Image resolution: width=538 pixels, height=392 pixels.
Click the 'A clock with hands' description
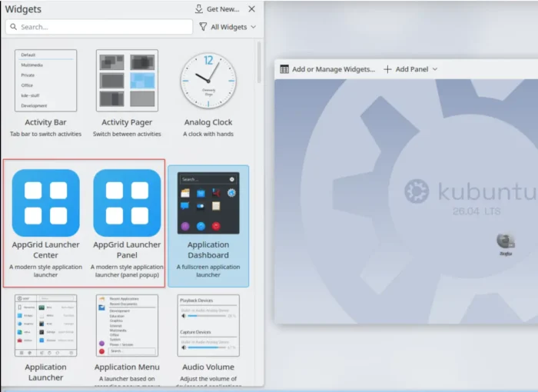point(208,134)
